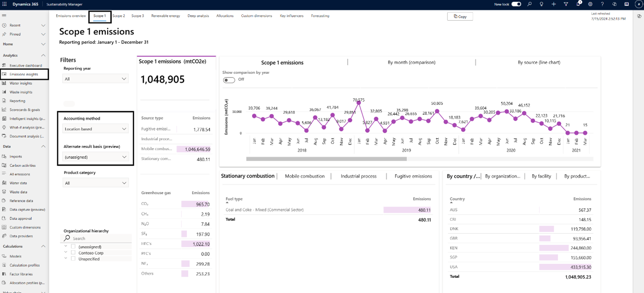644x293 pixels.
Task: Click the Copy button
Action: [x=460, y=16]
